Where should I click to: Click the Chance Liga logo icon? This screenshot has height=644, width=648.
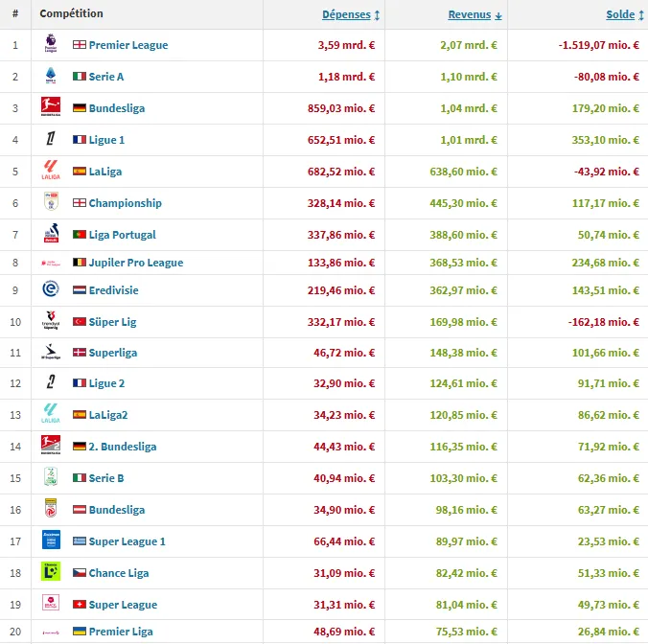click(51, 572)
